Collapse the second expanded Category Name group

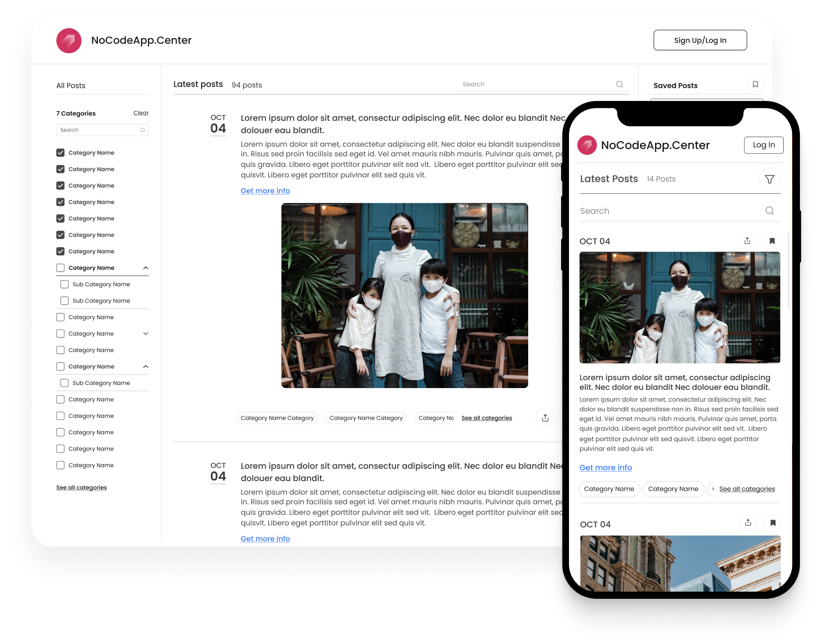(146, 367)
